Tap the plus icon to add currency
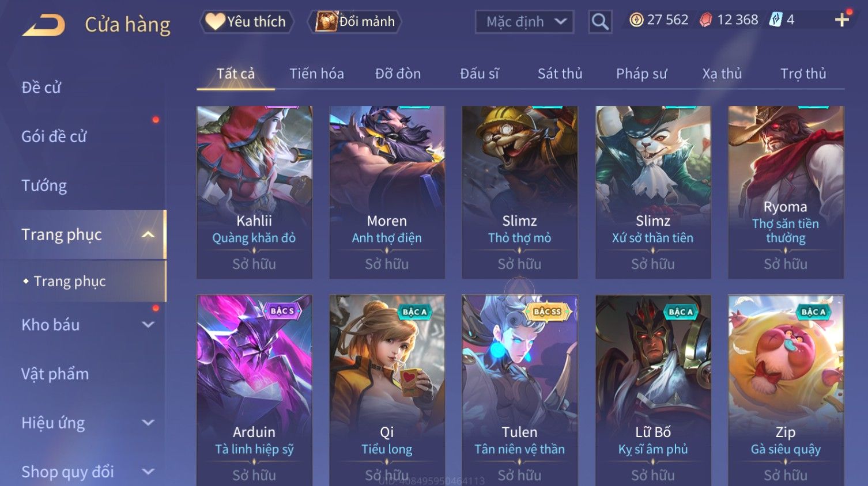 tap(842, 20)
